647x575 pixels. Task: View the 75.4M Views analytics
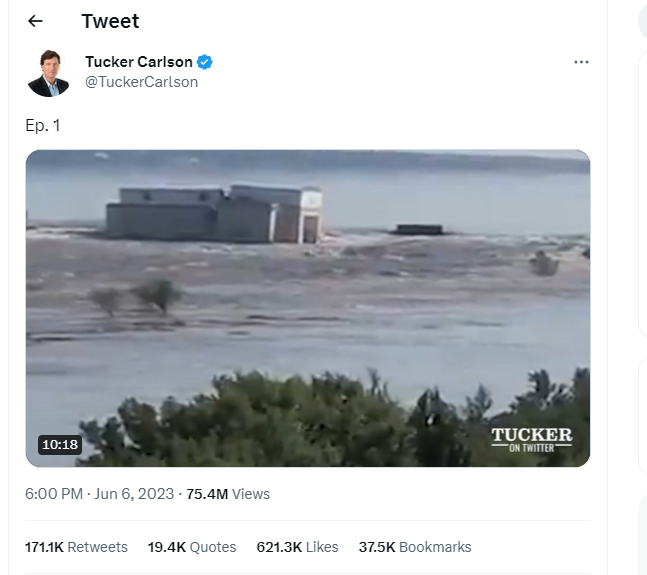point(228,494)
